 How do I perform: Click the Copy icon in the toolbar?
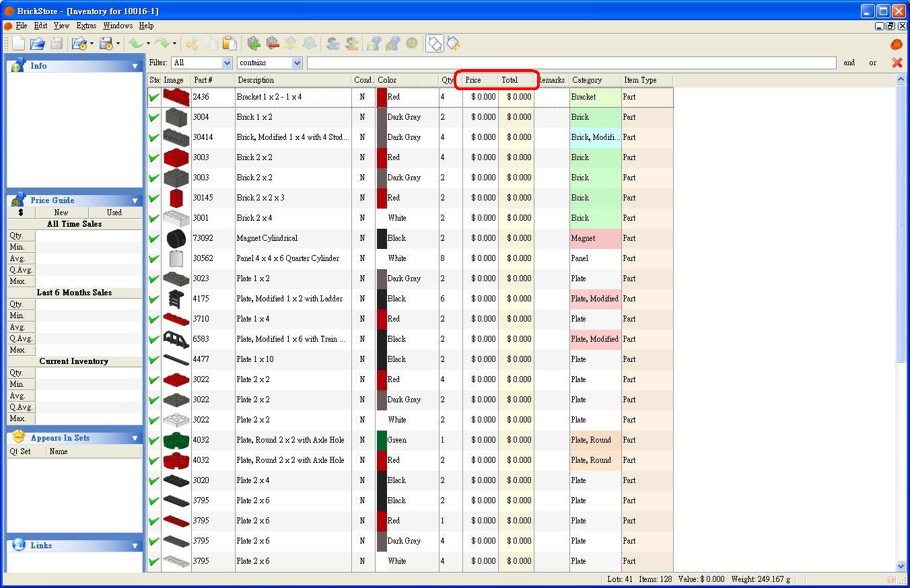point(211,44)
